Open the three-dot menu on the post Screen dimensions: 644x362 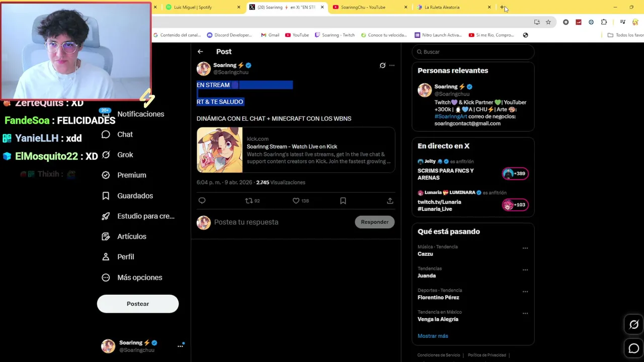pos(392,65)
